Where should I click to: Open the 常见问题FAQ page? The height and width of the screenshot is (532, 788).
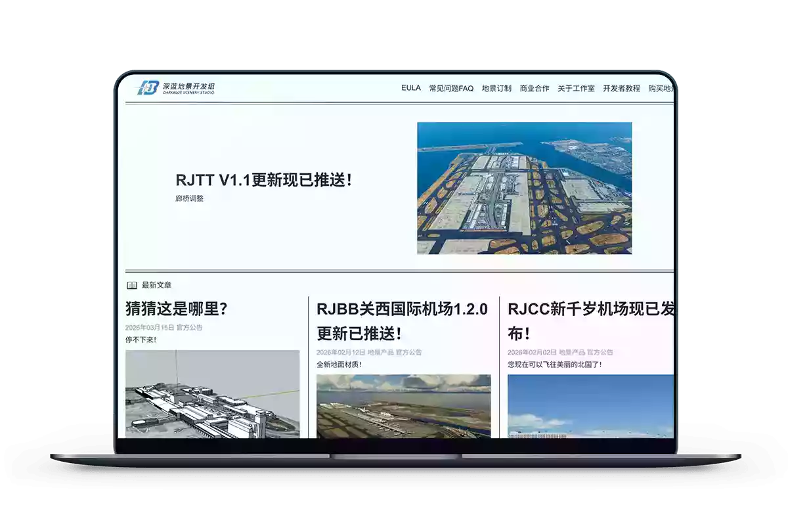tap(451, 89)
